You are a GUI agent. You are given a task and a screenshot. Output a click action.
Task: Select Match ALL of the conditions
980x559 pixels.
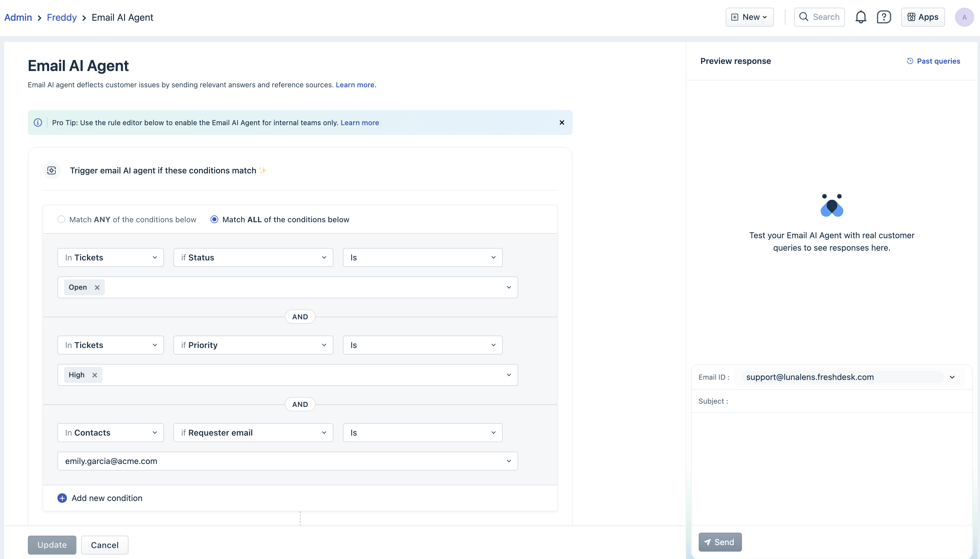pos(214,220)
